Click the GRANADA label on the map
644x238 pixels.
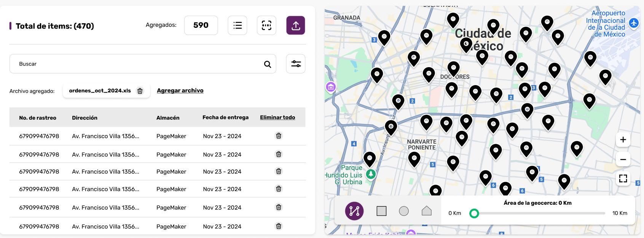coord(347,18)
